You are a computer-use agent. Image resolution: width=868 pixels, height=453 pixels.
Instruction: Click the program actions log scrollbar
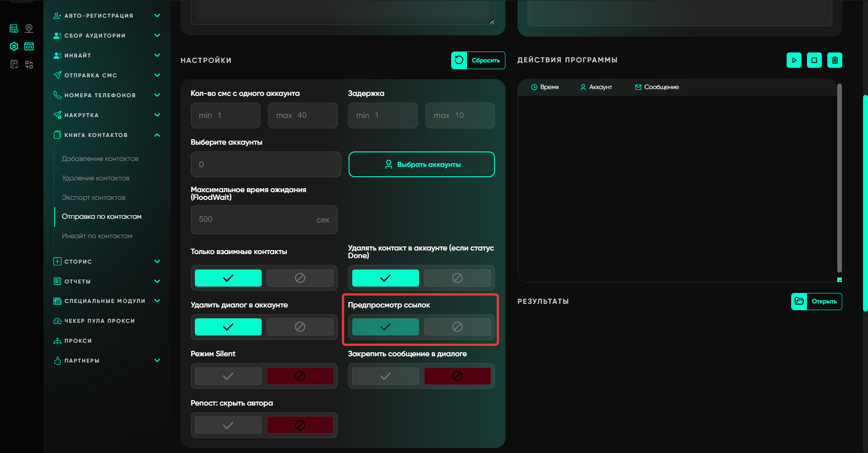(839, 181)
